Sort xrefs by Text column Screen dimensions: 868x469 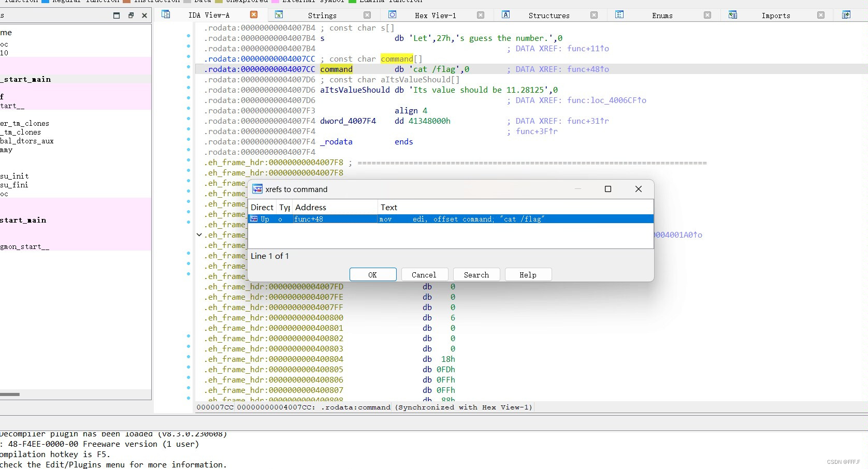(515, 207)
